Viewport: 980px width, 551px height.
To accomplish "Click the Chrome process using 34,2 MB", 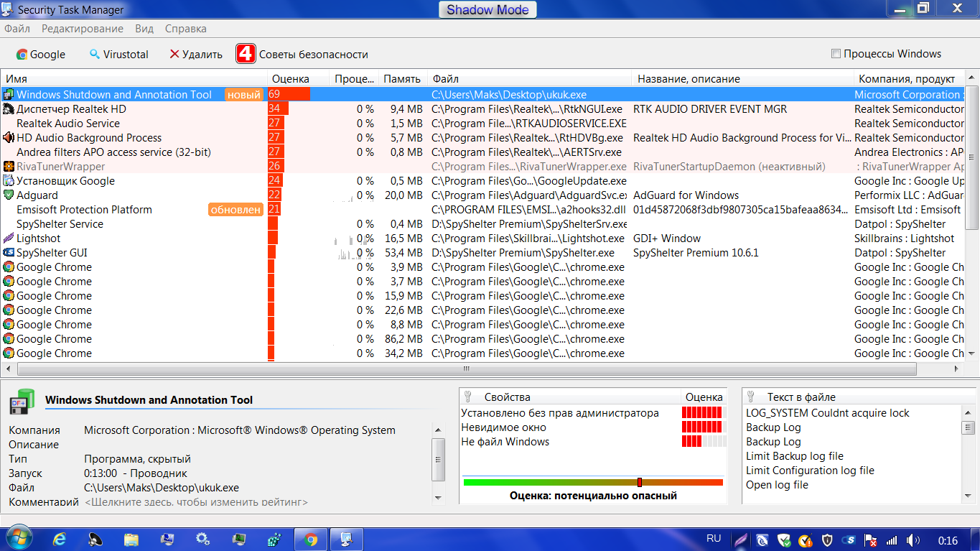I will [x=482, y=353].
